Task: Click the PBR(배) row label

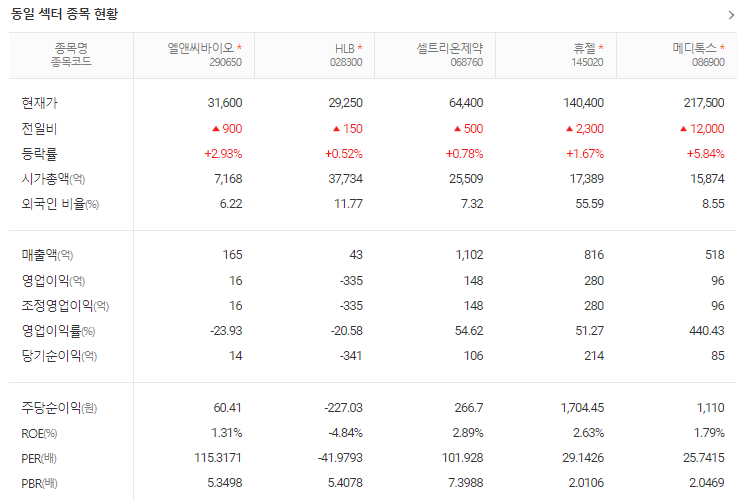Action: pyautogui.click(x=39, y=483)
